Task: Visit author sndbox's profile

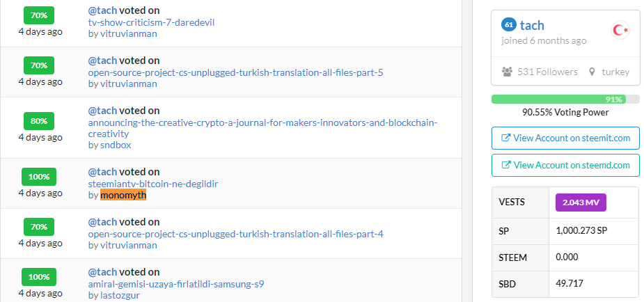Action: click(x=116, y=145)
